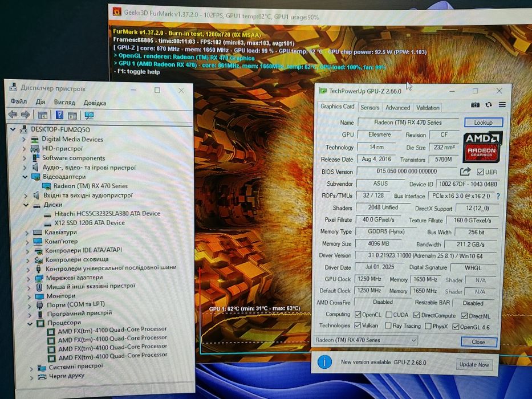The image size is (532, 399).
Task: Click the Name field in GPU-Z
Action: point(408,122)
